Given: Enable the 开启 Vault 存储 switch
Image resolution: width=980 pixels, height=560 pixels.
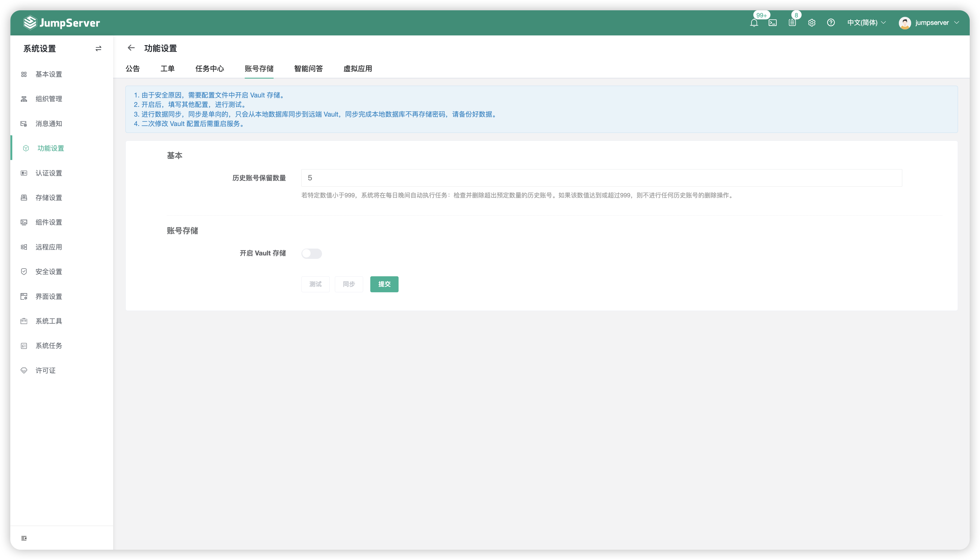Looking at the screenshot, I should (311, 253).
